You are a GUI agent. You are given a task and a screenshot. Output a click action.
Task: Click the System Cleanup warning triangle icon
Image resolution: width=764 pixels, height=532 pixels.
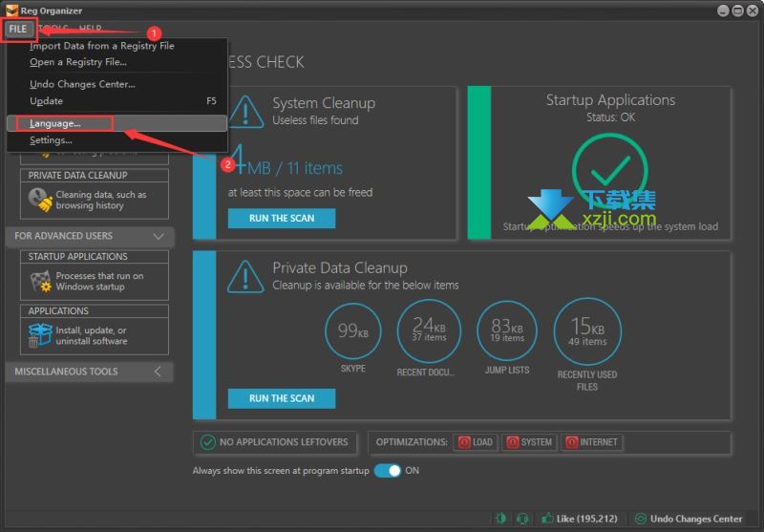click(x=245, y=113)
